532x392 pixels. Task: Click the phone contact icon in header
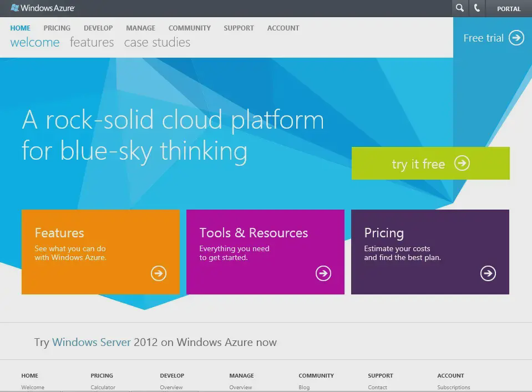pyautogui.click(x=477, y=8)
